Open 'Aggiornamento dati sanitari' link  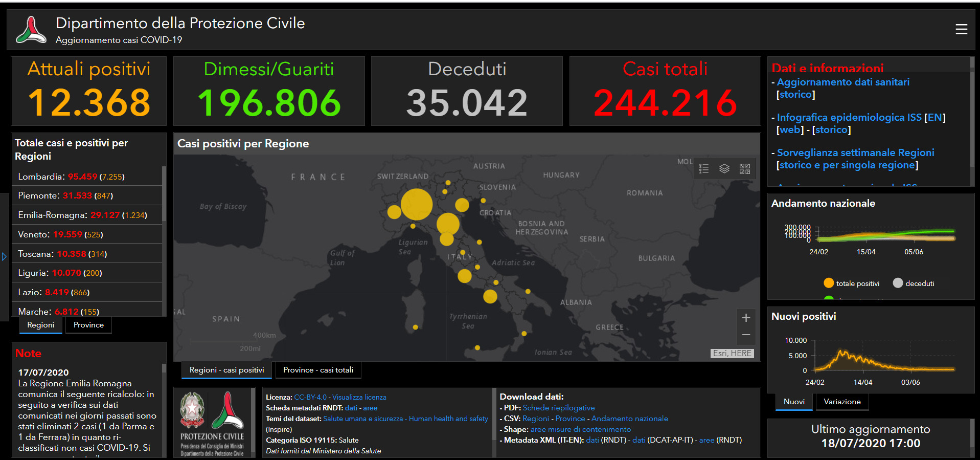(843, 82)
